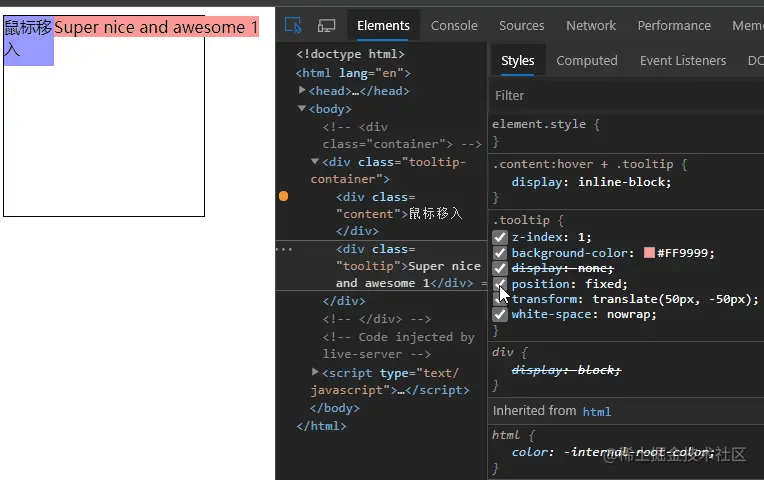Screen dimensions: 764x480
Task: Uncheck the background-color property checkbox
Action: 499,253
